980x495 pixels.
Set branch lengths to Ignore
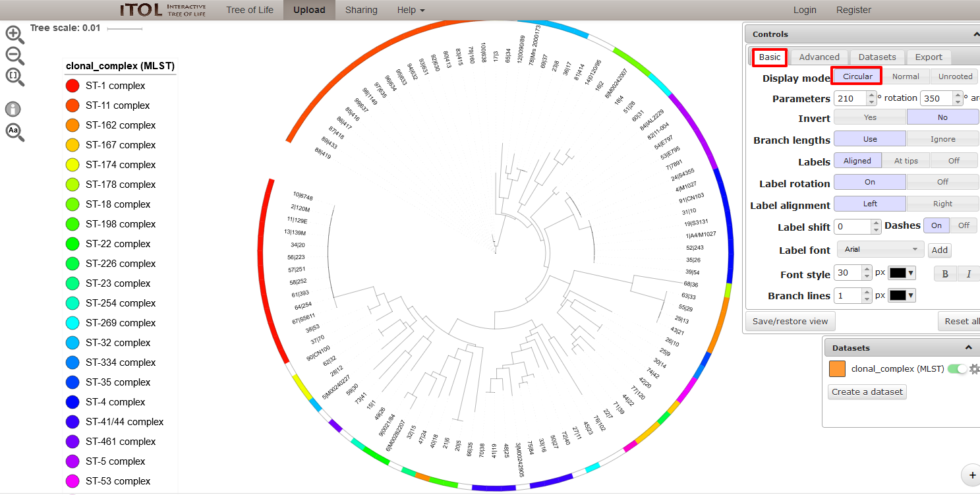pyautogui.click(x=942, y=139)
